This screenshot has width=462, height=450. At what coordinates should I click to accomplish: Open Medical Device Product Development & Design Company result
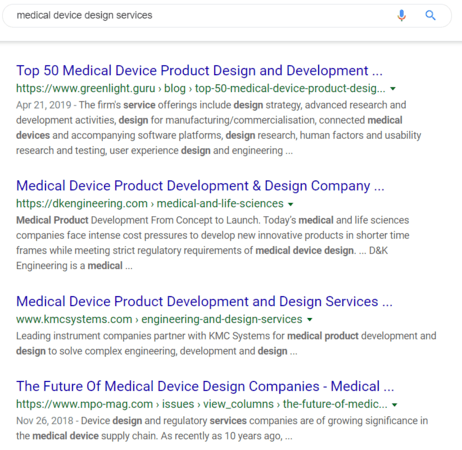click(x=200, y=186)
